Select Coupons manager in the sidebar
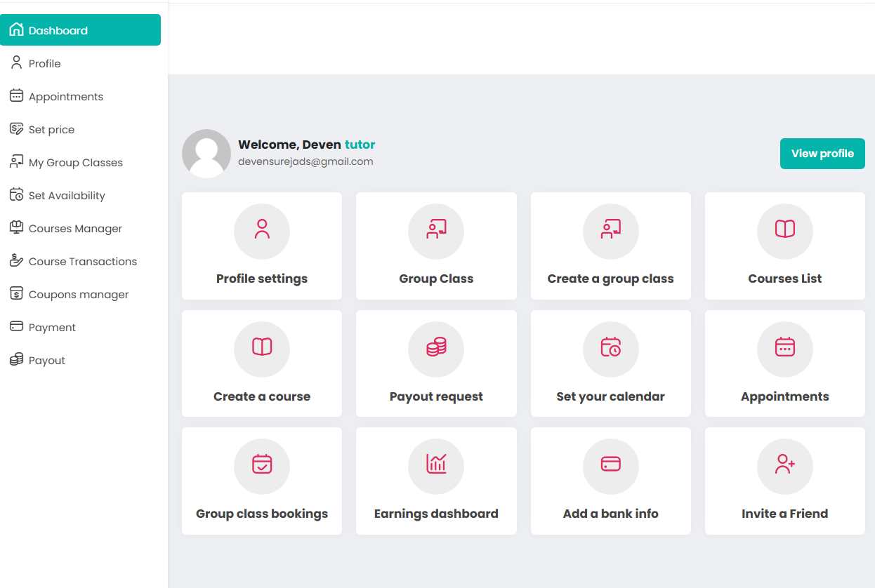875x588 pixels. [x=81, y=294]
